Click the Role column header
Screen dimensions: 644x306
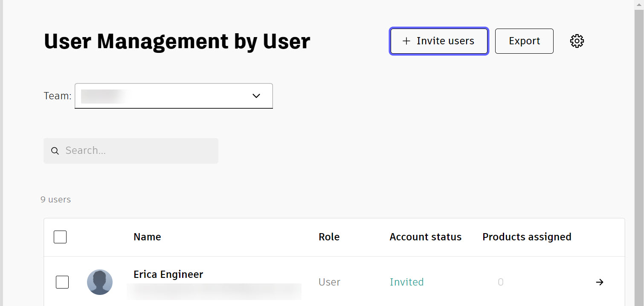[x=329, y=237]
